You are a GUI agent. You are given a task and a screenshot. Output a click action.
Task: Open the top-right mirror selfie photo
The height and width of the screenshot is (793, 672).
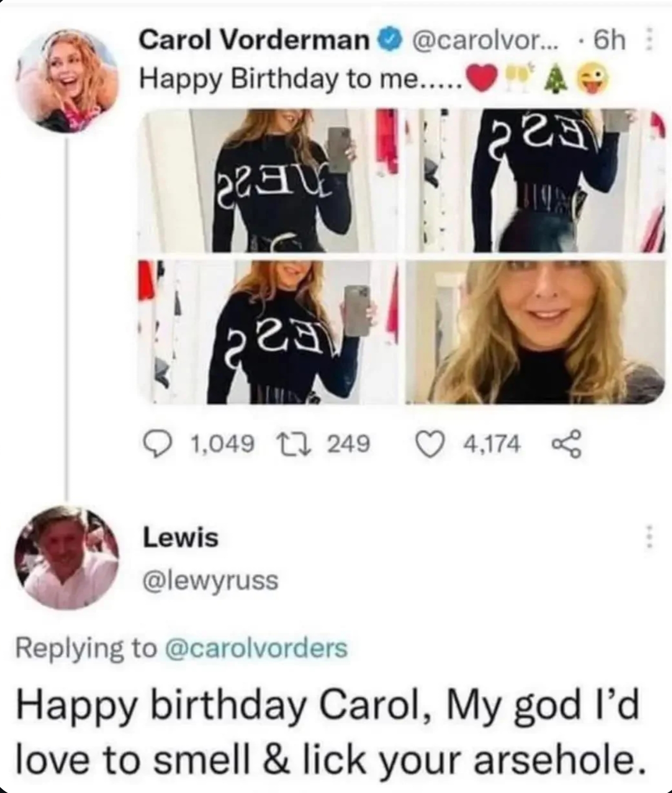click(535, 181)
